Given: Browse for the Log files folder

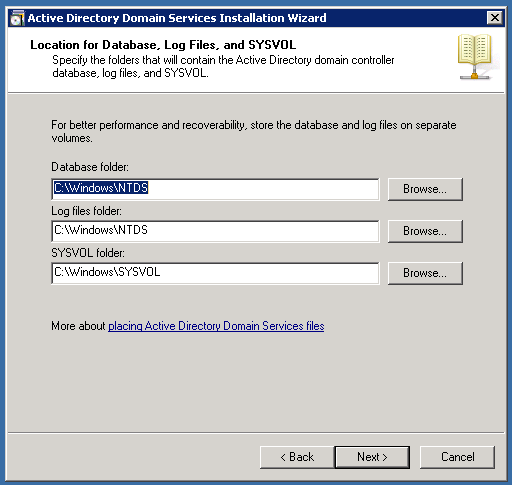Looking at the screenshot, I should (x=425, y=231).
